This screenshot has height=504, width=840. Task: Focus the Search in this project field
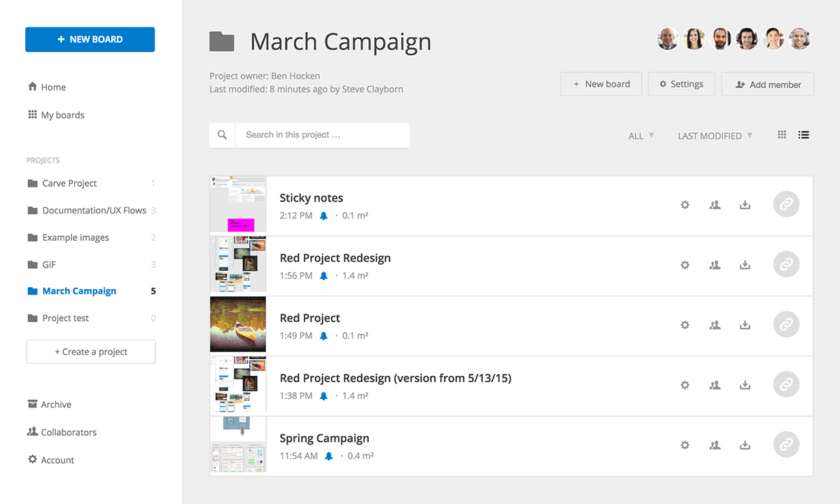pyautogui.click(x=322, y=135)
